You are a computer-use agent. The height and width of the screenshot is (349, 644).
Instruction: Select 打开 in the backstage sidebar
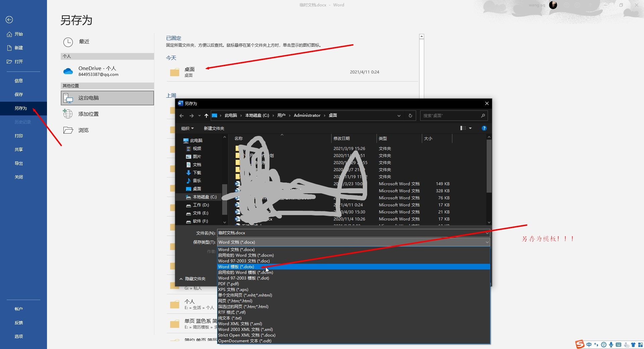15,62
